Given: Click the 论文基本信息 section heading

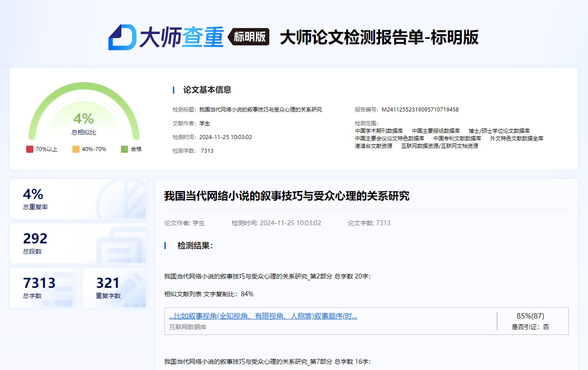Looking at the screenshot, I should [x=207, y=90].
